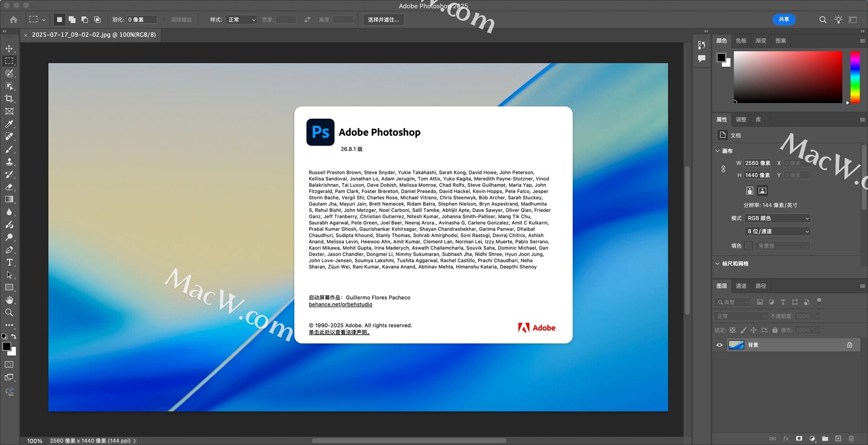
Task: Click delete layer trash icon
Action: tap(851, 439)
